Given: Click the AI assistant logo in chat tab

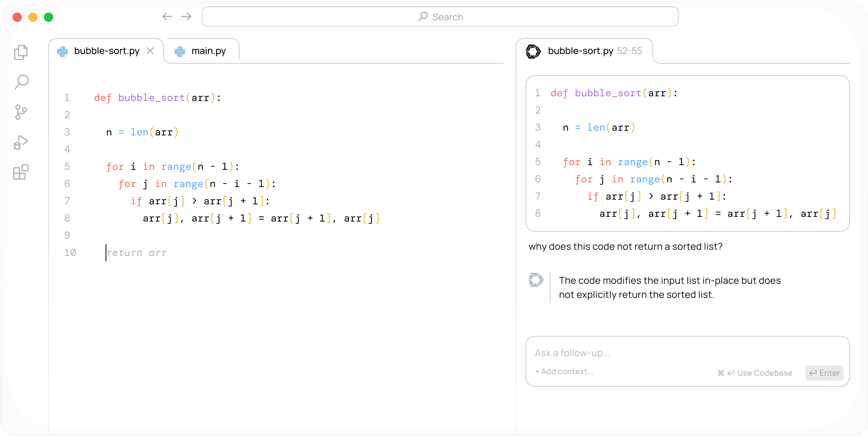Looking at the screenshot, I should (533, 51).
